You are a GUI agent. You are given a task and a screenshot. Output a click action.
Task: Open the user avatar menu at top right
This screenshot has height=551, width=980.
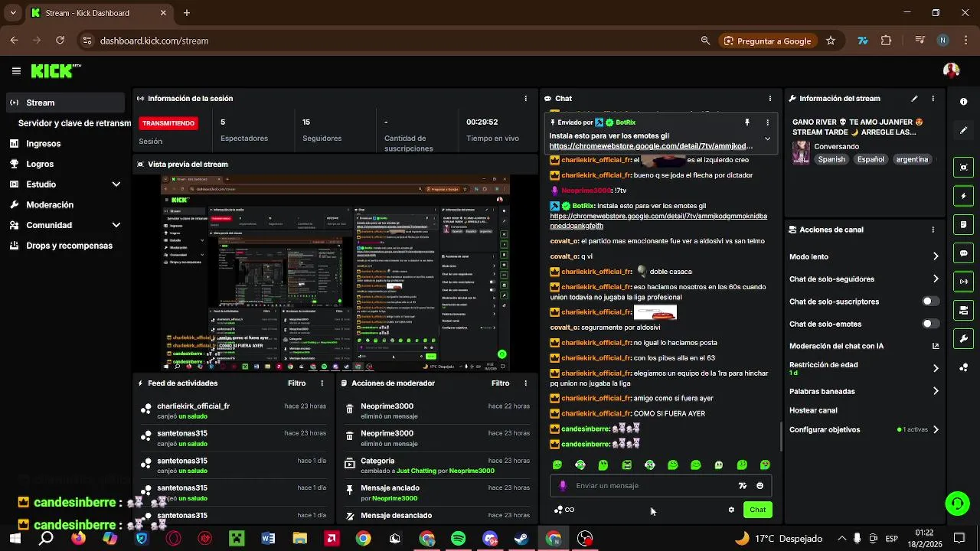click(952, 71)
